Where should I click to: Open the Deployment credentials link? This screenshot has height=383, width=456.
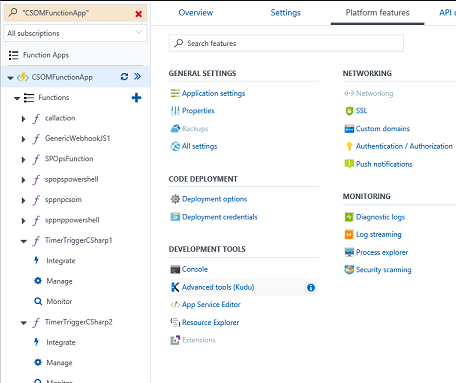pyautogui.click(x=220, y=217)
